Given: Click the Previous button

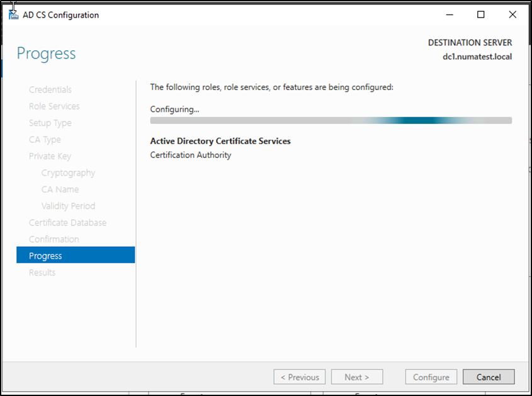Looking at the screenshot, I should pyautogui.click(x=300, y=377).
